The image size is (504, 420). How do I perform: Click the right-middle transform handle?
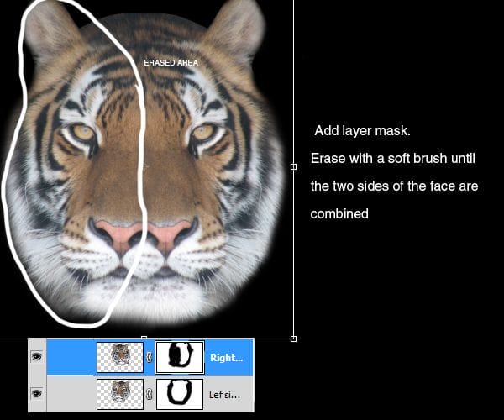pos(293,166)
